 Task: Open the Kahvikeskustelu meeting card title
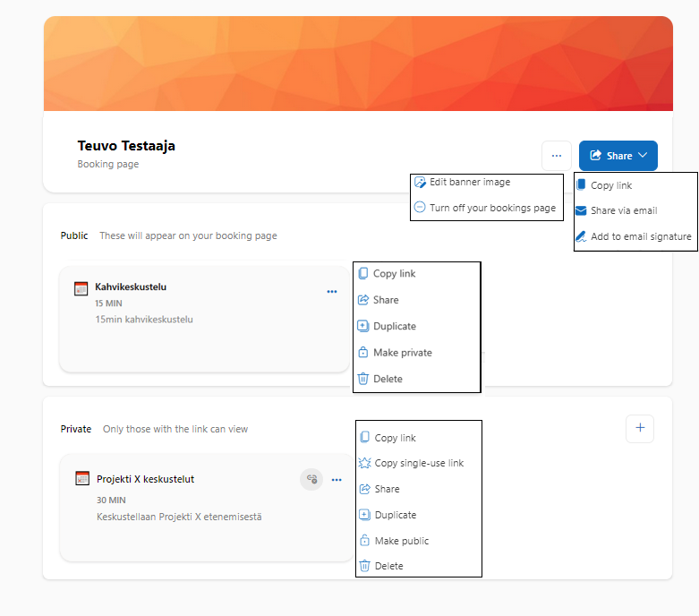tap(131, 287)
